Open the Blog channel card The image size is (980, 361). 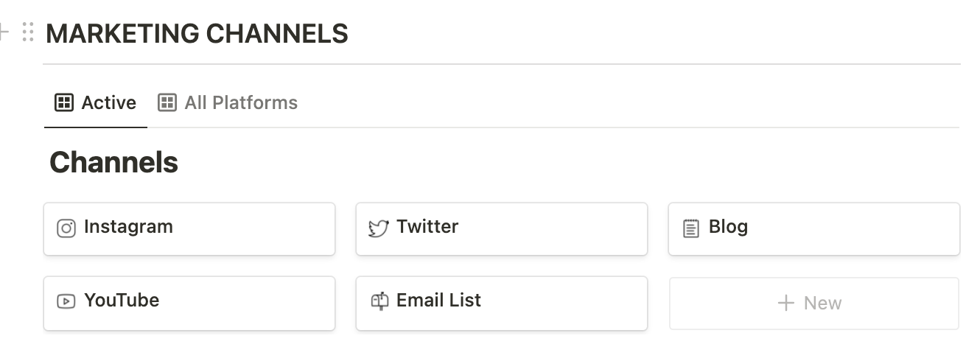tap(814, 229)
